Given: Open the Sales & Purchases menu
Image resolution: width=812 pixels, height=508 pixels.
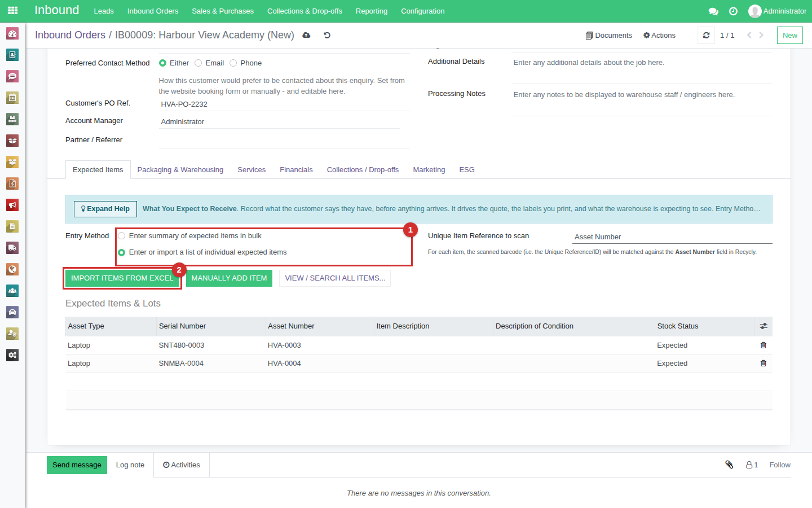Looking at the screenshot, I should 223,11.
